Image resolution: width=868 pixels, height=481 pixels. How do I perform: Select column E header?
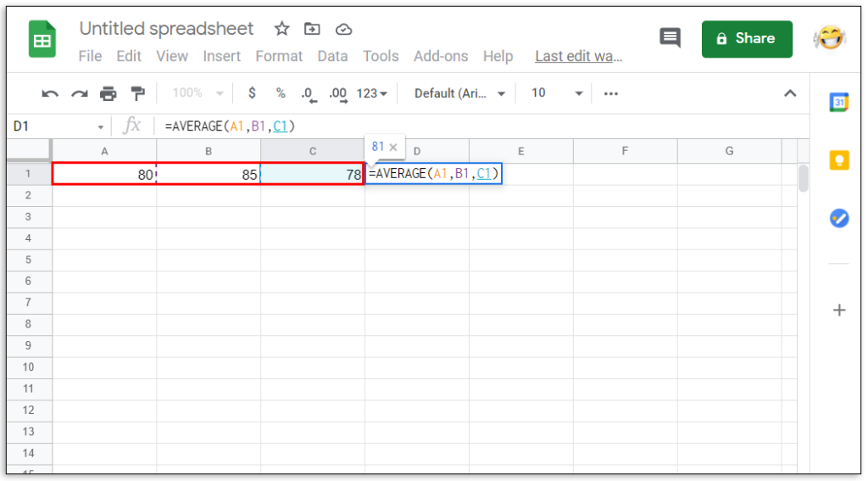coord(521,151)
